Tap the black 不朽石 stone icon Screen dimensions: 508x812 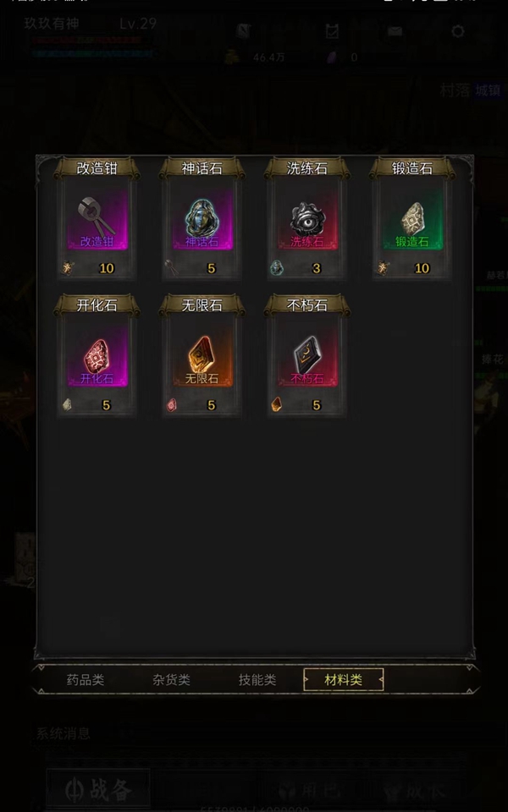[307, 356]
